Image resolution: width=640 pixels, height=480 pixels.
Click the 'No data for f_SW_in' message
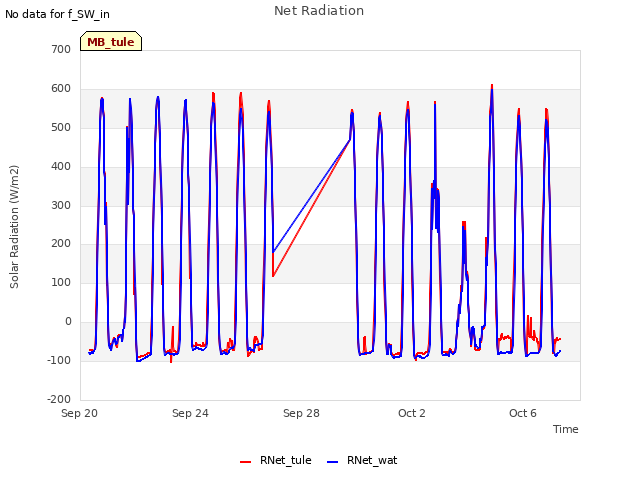click(57, 14)
